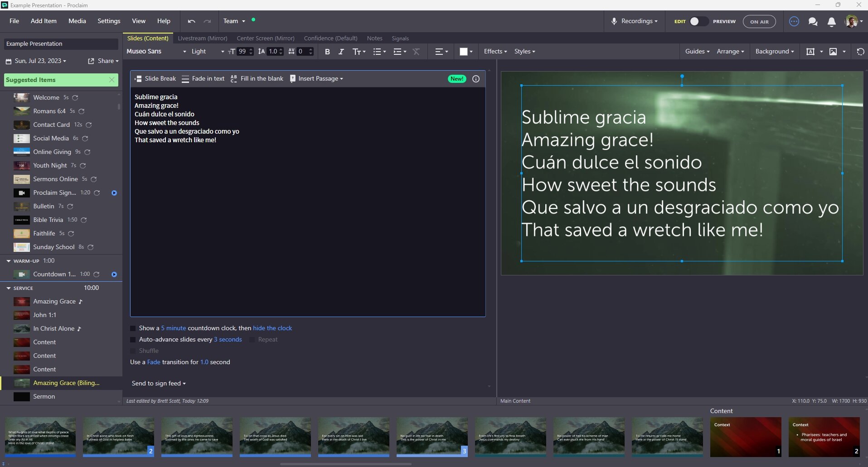
Task: Click the Slide Break button
Action: (x=155, y=79)
